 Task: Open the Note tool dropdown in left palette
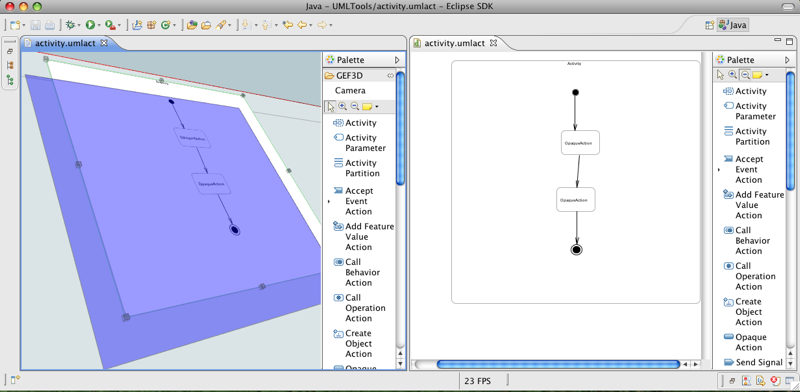377,107
